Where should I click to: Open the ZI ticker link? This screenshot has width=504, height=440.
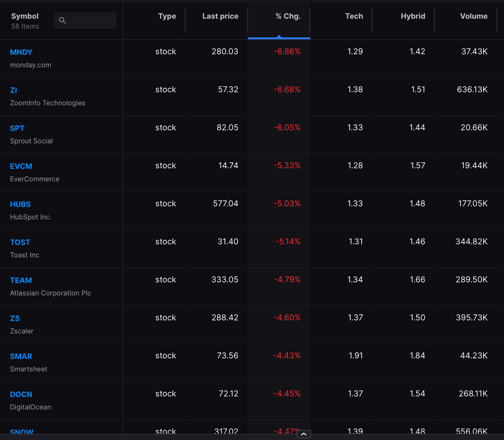[x=13, y=90]
